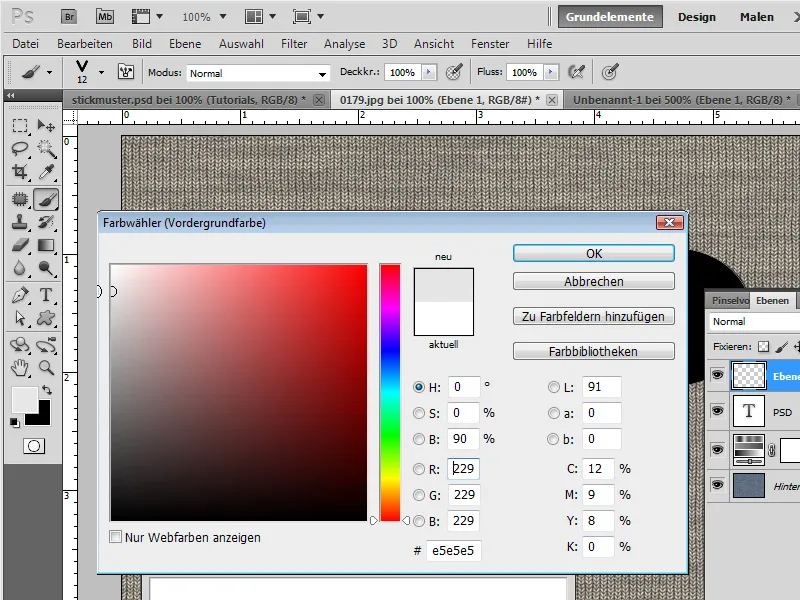Viewport: 800px width, 600px height.
Task: Select the S saturation radio button
Action: 419,413
